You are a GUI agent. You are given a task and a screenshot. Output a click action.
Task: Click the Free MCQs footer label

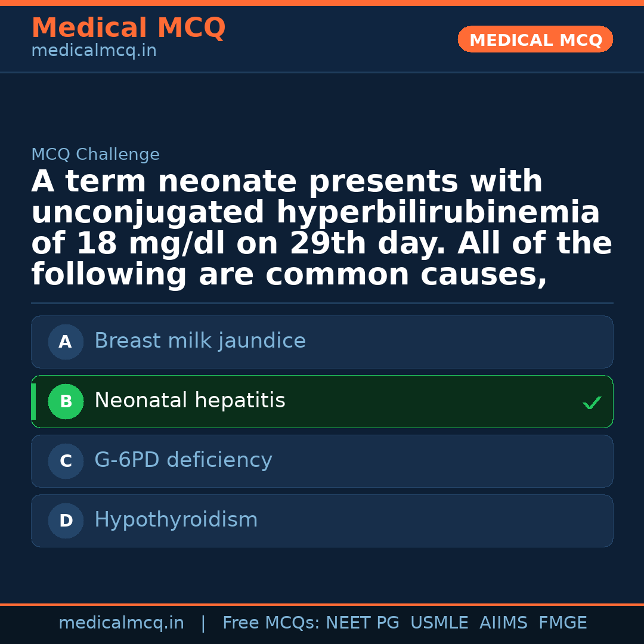click(271, 623)
